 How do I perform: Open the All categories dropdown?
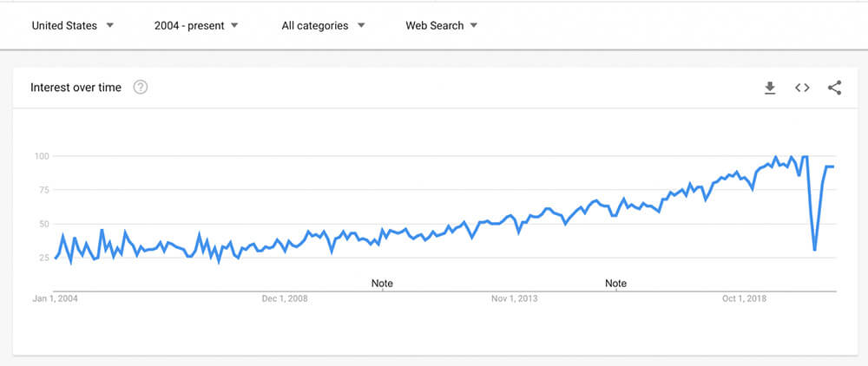[x=323, y=25]
